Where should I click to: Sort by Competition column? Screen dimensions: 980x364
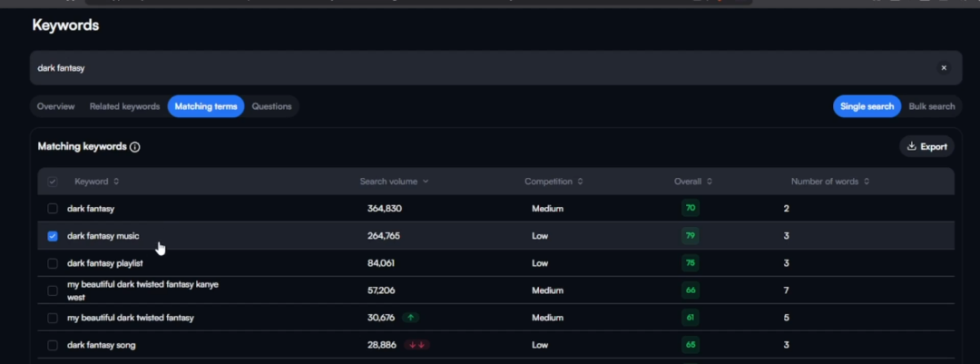pos(554,182)
